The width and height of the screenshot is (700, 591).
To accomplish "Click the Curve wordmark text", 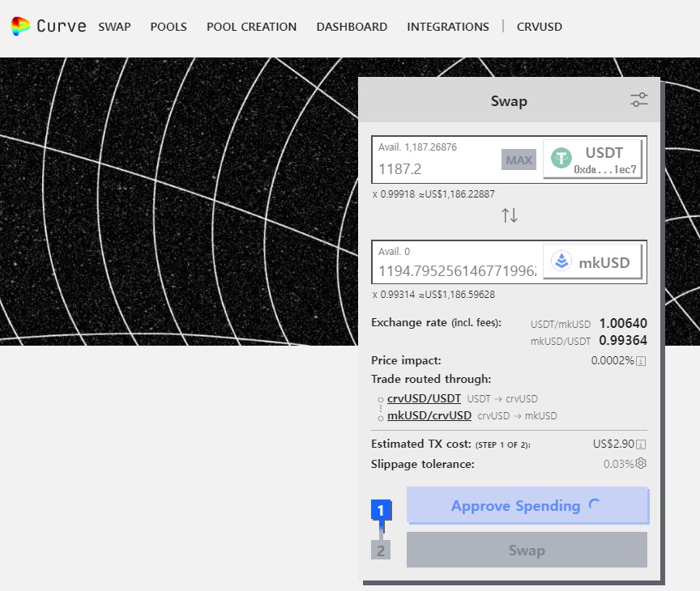I will pos(61,27).
